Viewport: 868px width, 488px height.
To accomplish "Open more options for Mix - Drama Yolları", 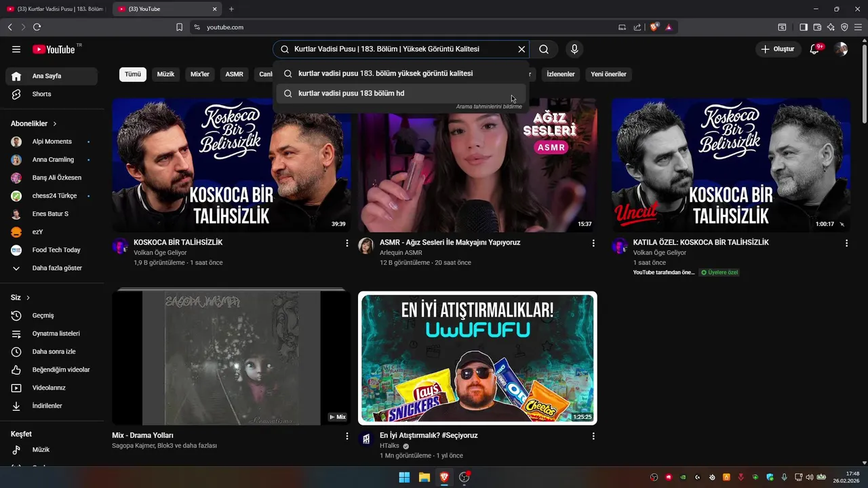I will [x=347, y=436].
